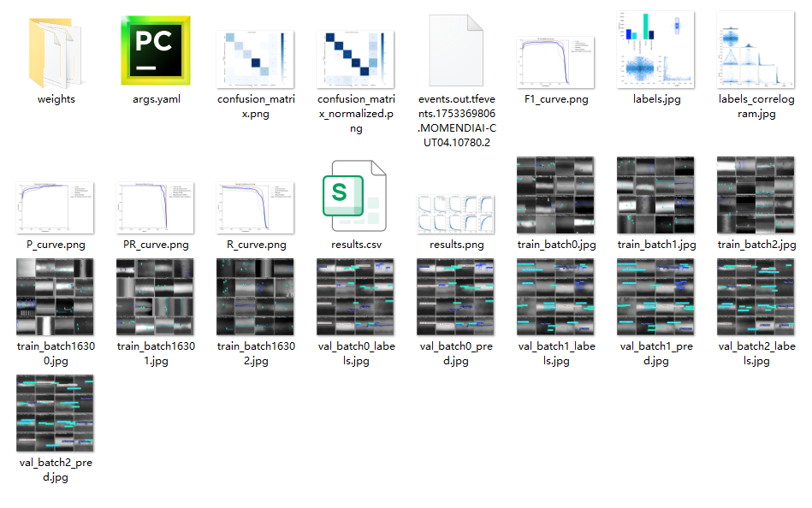Viewport: 812px width, 508px height.
Task: Click the 'val_batch1_labels.jpg' file name
Action: (x=556, y=353)
